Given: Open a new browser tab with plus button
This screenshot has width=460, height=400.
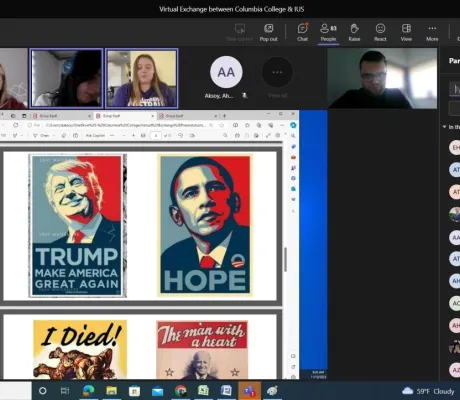Looking at the screenshot, I should [224, 116].
